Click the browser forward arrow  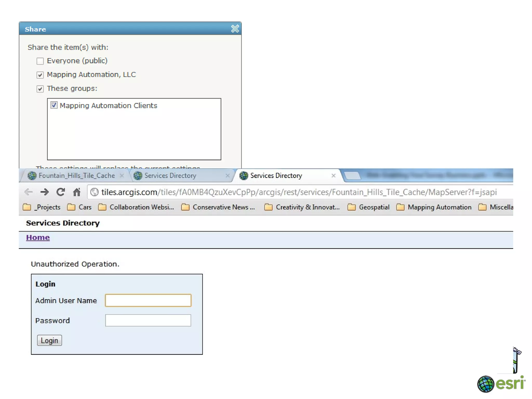click(x=44, y=192)
